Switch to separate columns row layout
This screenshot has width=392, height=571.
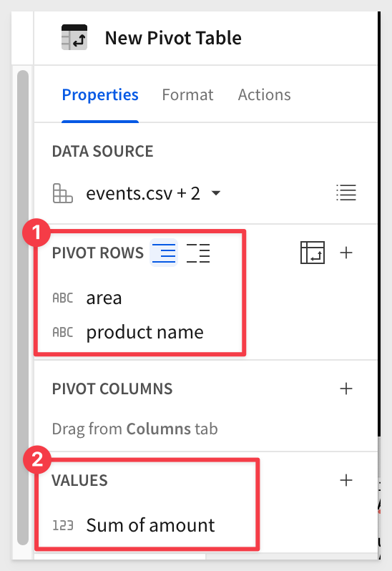point(198,253)
